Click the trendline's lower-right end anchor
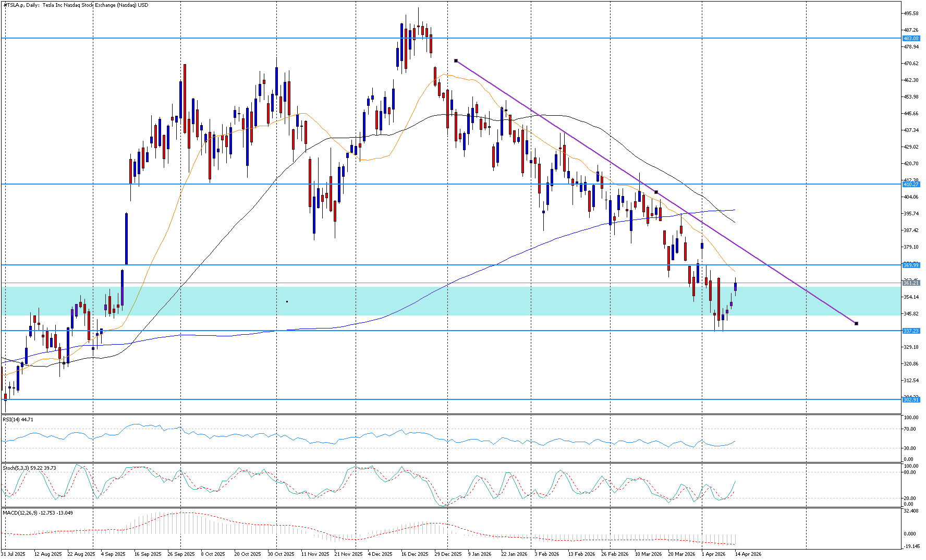926x560 pixels. tap(856, 323)
